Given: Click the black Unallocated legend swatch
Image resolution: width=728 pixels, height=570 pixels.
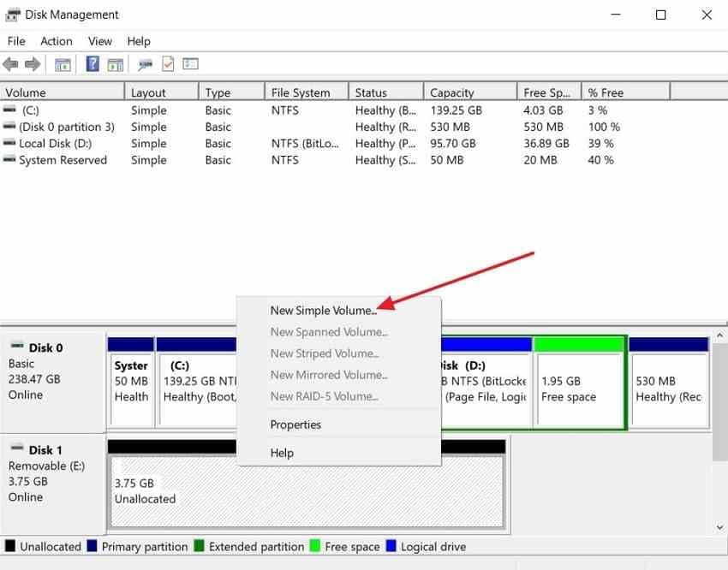Looking at the screenshot, I should 9,546.
